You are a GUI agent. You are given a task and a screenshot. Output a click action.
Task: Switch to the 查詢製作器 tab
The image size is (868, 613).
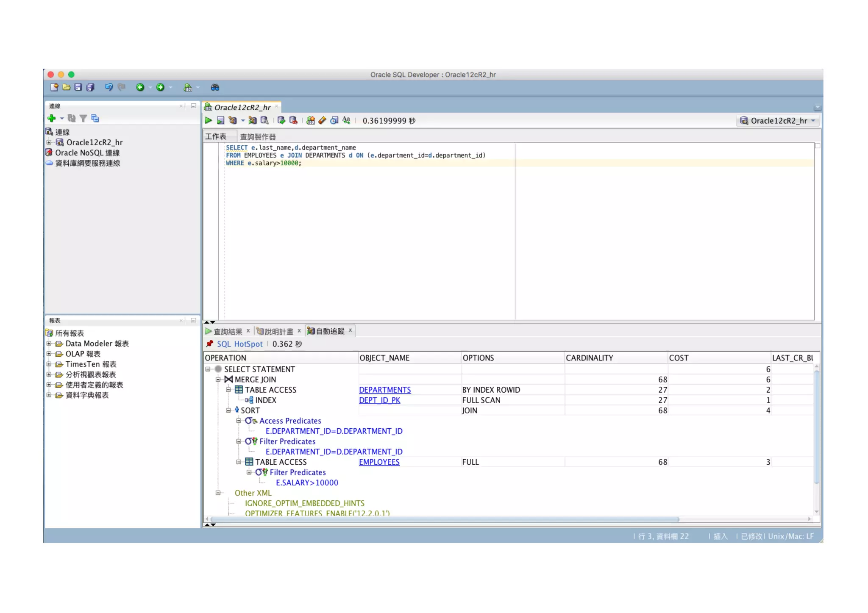click(258, 137)
